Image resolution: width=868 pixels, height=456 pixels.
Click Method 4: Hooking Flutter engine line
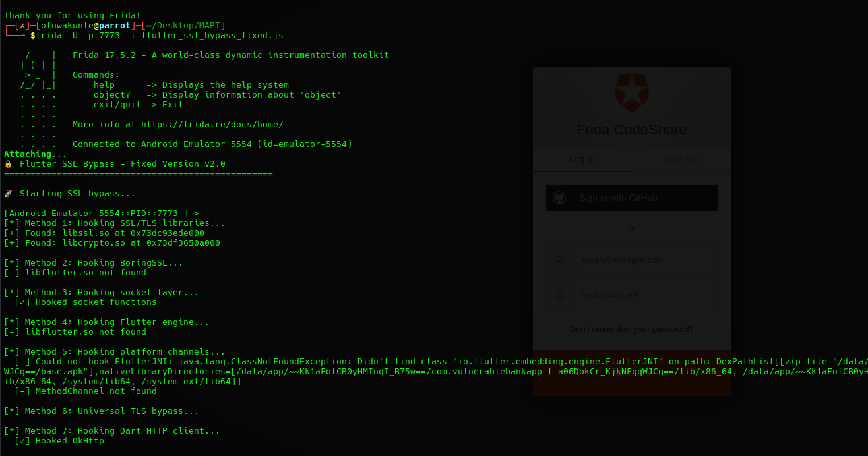coord(107,322)
